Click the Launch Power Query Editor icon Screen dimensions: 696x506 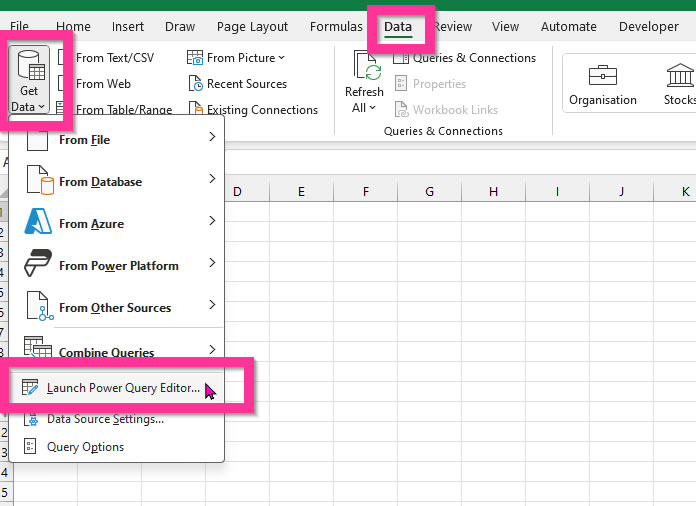coord(30,387)
